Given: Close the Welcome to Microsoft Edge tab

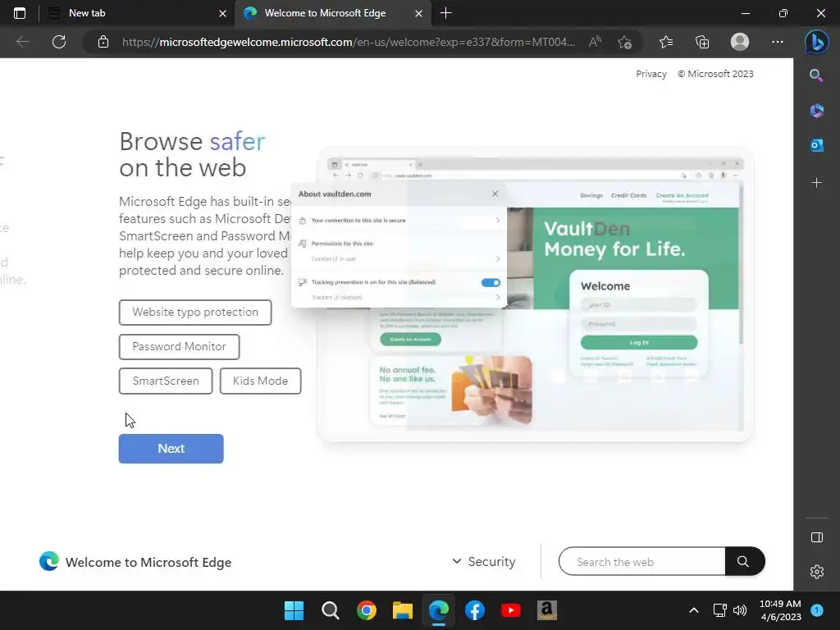Looking at the screenshot, I should pyautogui.click(x=418, y=13).
